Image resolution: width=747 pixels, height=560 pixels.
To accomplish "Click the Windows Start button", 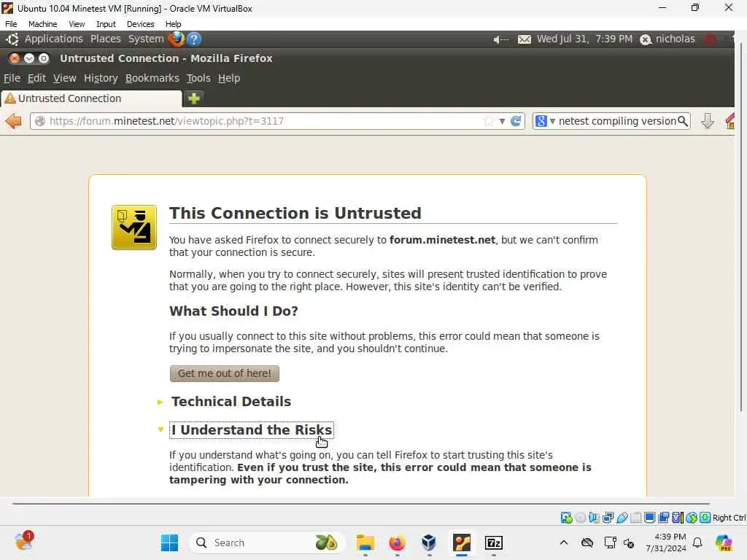I will (169, 542).
